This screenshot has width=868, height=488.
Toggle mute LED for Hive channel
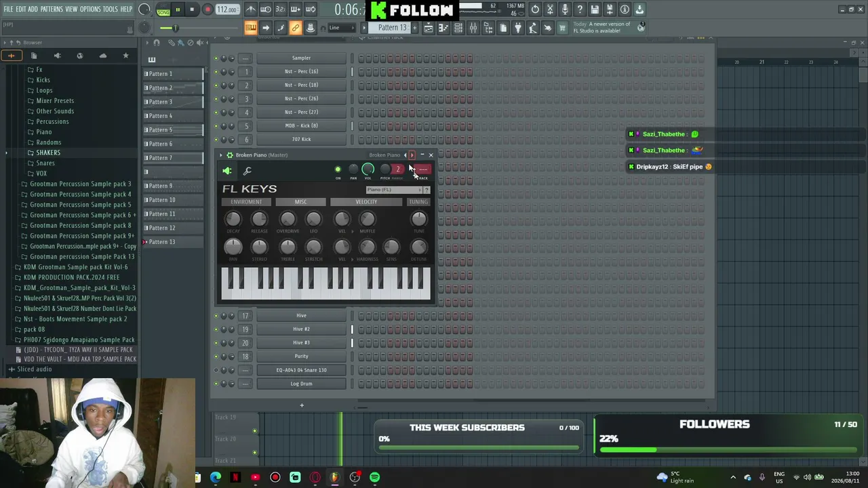216,316
